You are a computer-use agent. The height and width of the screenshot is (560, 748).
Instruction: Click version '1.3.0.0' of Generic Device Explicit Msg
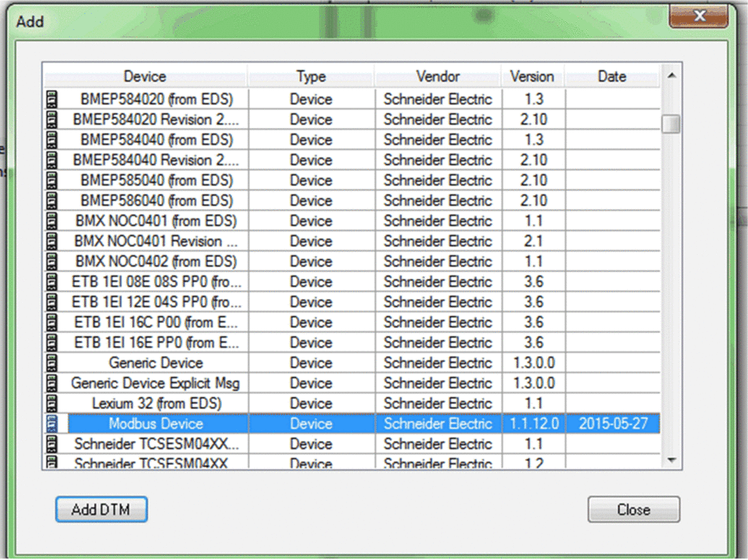pos(534,383)
